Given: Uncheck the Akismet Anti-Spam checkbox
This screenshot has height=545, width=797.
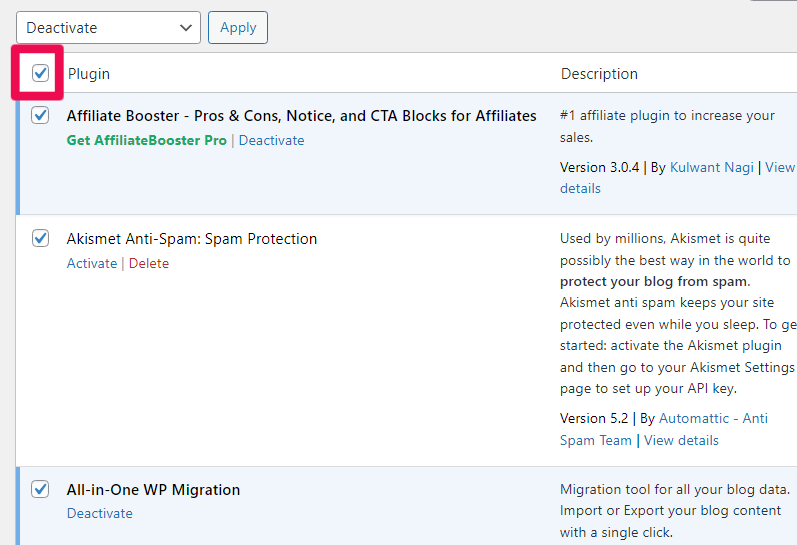Looking at the screenshot, I should [x=40, y=238].
